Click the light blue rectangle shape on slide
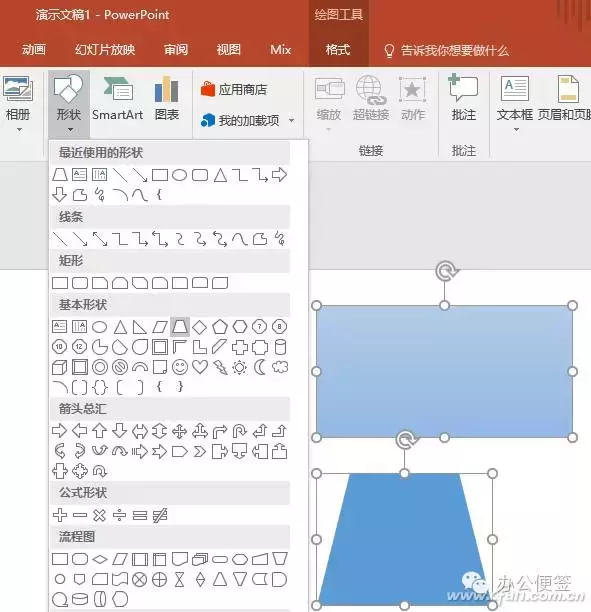The image size is (591, 612). pyautogui.click(x=444, y=371)
